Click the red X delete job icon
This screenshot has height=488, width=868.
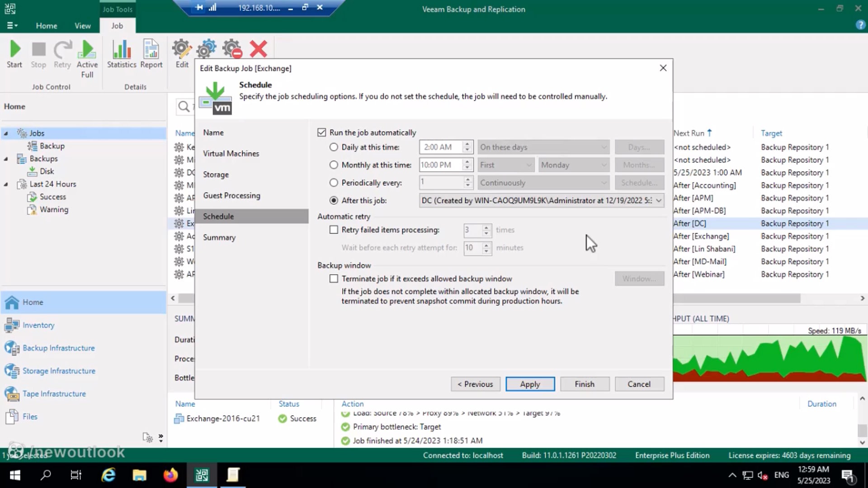pyautogui.click(x=258, y=49)
